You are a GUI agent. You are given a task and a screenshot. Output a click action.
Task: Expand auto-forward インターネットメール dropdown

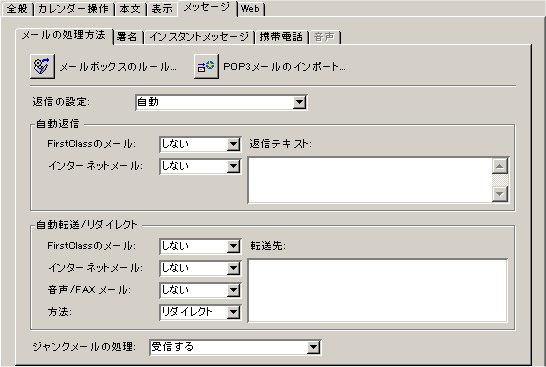(200, 268)
